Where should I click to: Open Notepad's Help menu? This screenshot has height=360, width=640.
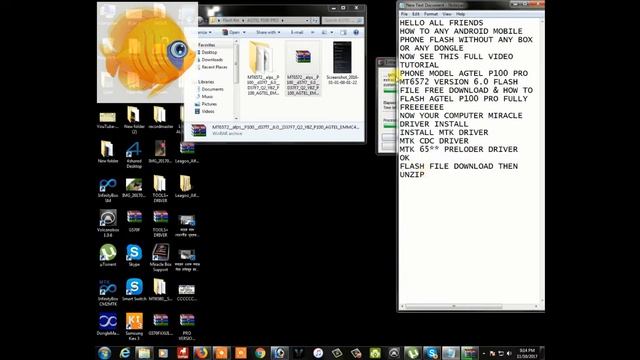[x=460, y=14]
